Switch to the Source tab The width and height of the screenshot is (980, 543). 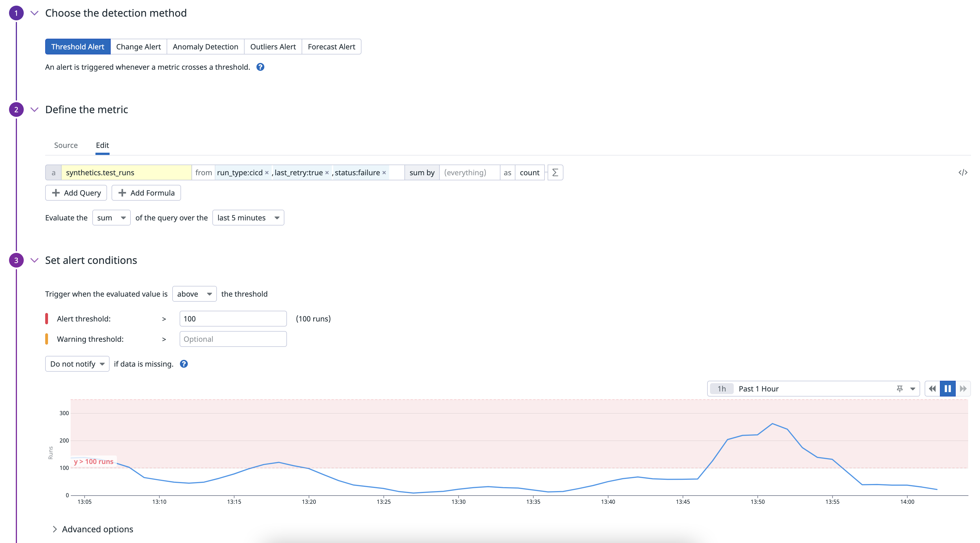pos(66,145)
